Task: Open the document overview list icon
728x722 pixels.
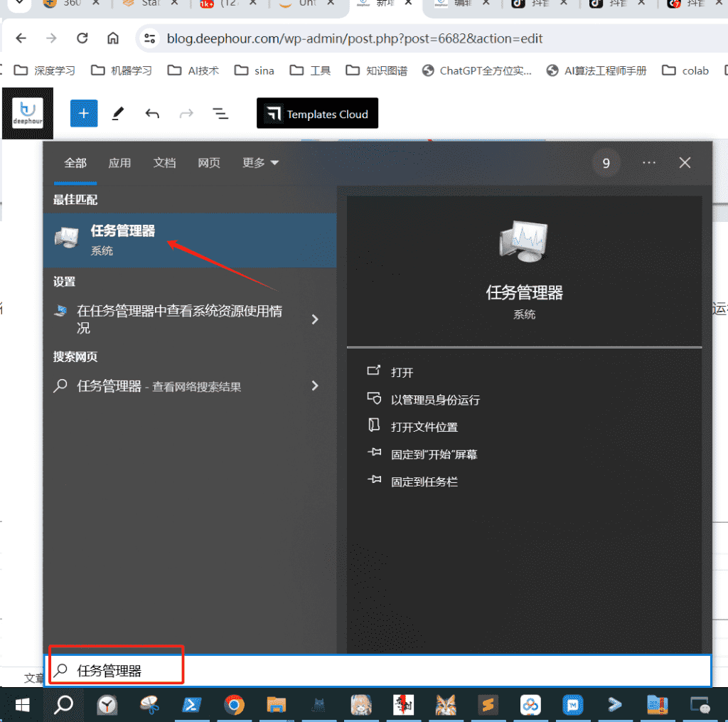Action: coord(220,114)
